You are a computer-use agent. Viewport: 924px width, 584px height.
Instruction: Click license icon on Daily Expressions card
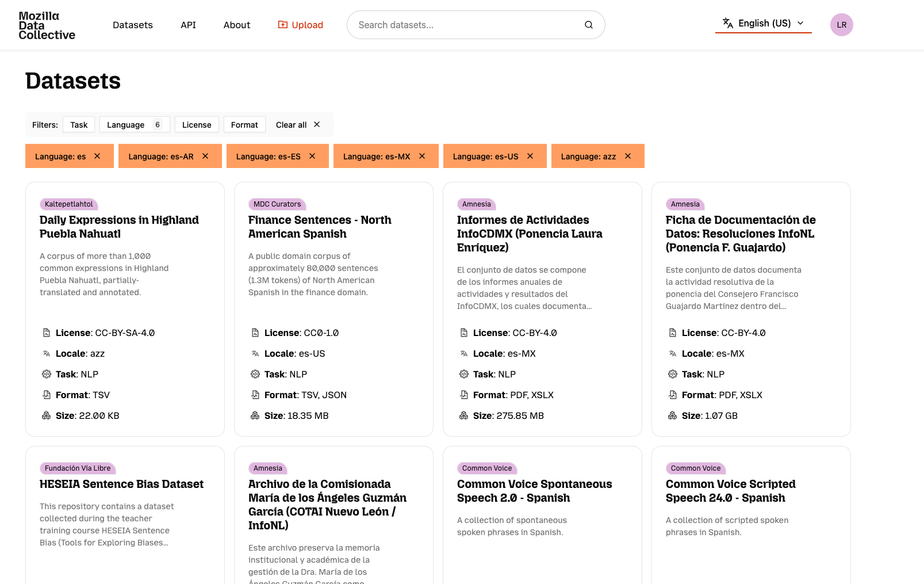[x=47, y=333]
